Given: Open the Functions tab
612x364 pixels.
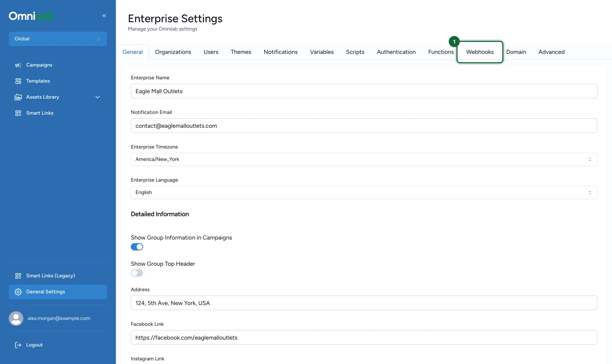Looking at the screenshot, I should tap(441, 52).
